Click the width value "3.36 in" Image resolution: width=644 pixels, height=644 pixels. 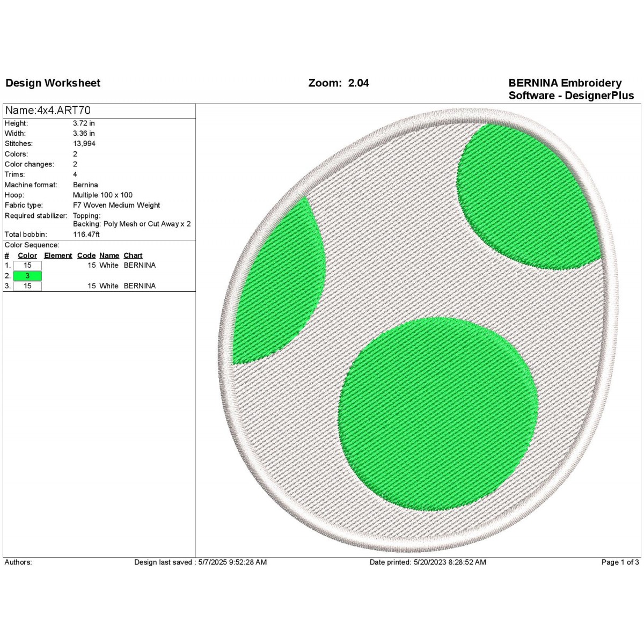pos(84,134)
